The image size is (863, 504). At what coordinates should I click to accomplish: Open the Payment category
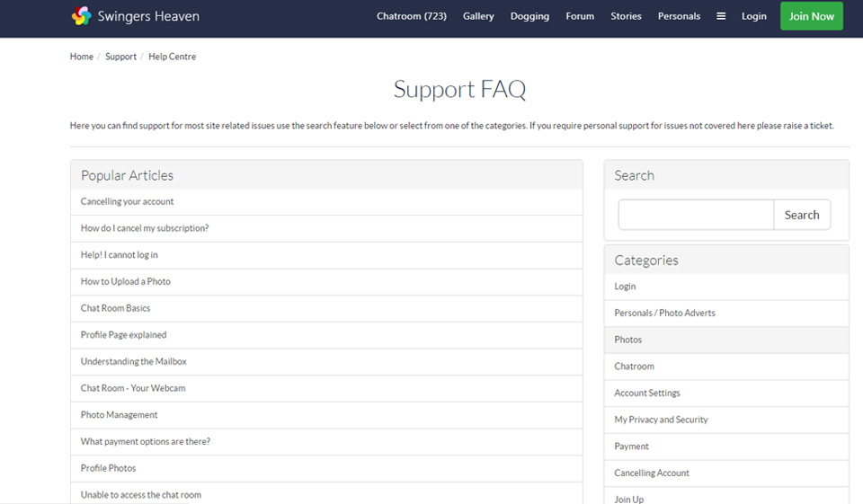tap(631, 447)
